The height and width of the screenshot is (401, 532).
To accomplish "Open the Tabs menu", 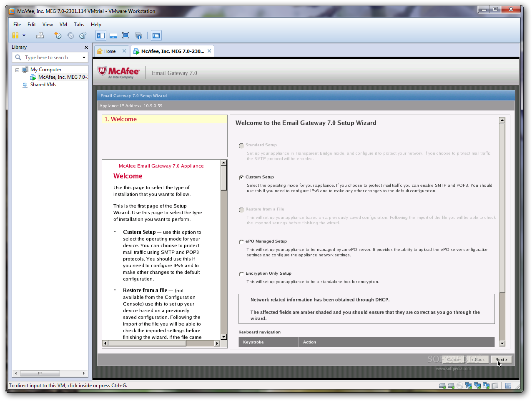I will [x=79, y=25].
